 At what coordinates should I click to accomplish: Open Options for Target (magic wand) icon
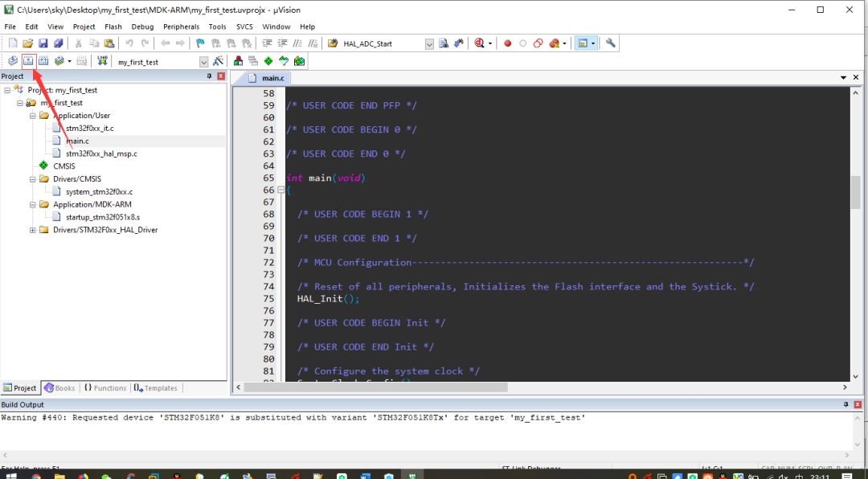coord(218,61)
